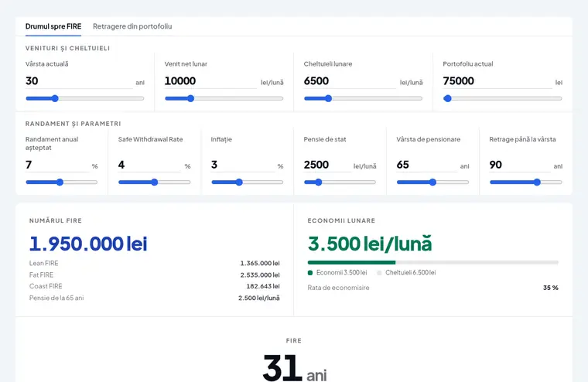The height and width of the screenshot is (382, 588).
Task: Click the Randament anual așteptat input 7
Action: click(57, 165)
